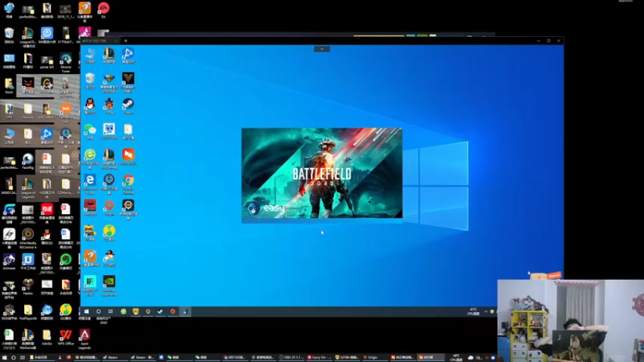The image size is (644, 362).
Task: Open WPS Office shortcut on local desktop
Action: [x=66, y=337]
